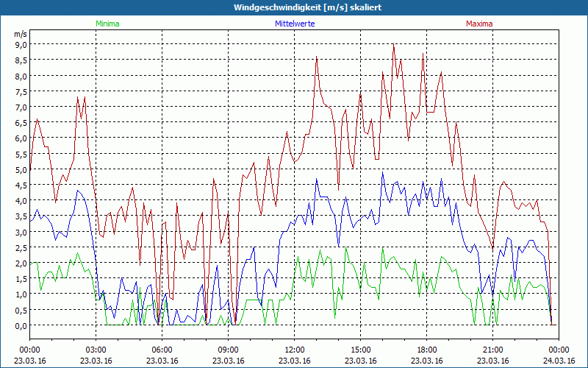The width and height of the screenshot is (588, 368).
Task: Click the 6,5 y-axis tick label
Action: point(21,122)
